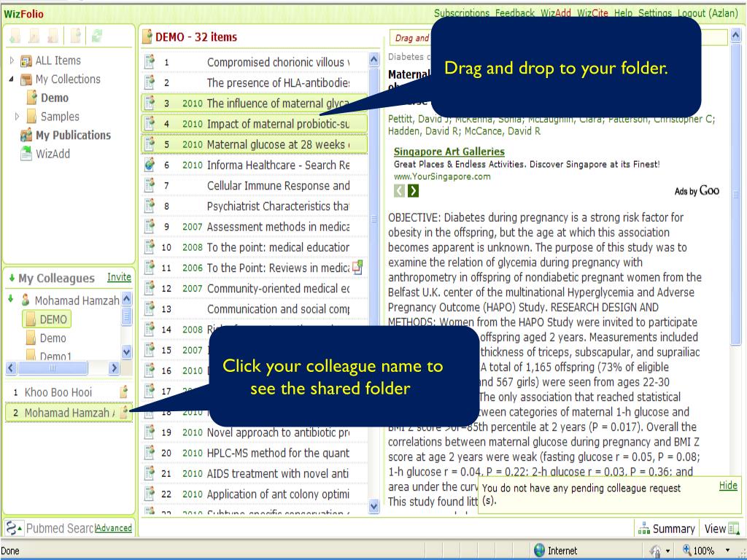Click the Pubmed Search input field

(60, 528)
